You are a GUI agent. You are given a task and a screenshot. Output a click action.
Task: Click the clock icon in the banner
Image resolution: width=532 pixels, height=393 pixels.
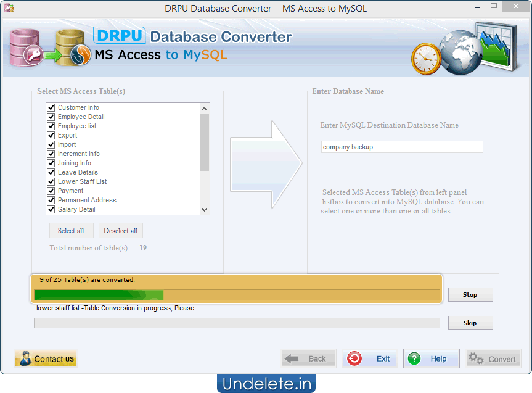click(x=426, y=59)
